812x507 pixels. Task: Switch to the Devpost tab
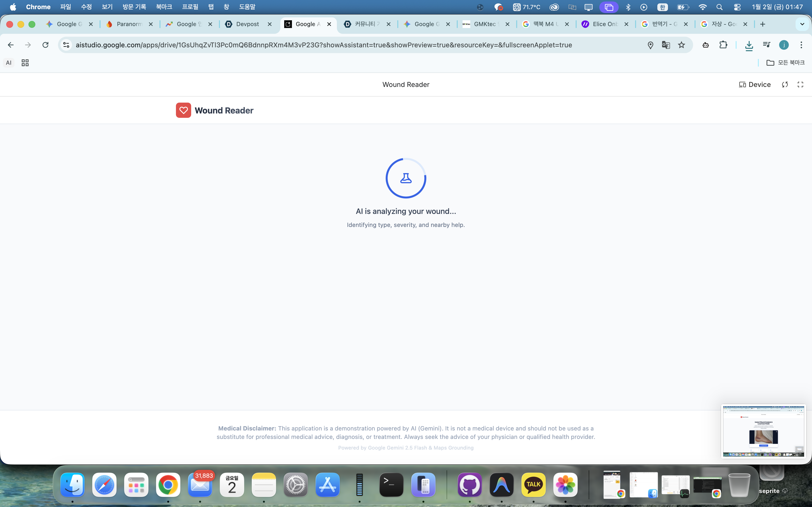point(248,24)
